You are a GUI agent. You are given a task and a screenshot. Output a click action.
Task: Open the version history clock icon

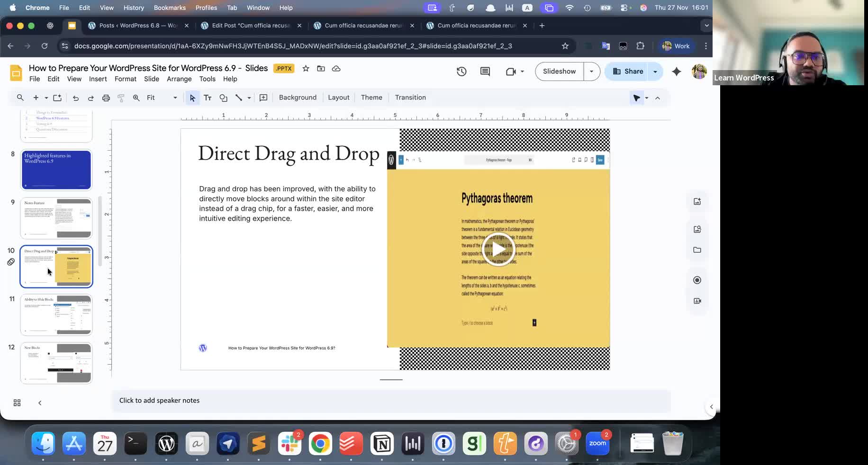461,72
